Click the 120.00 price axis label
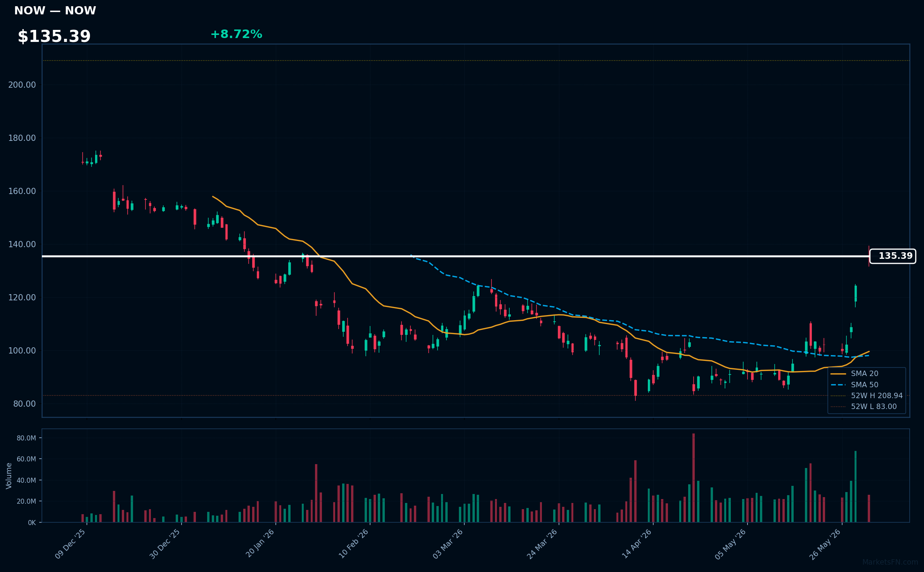The image size is (924, 572). (22, 298)
